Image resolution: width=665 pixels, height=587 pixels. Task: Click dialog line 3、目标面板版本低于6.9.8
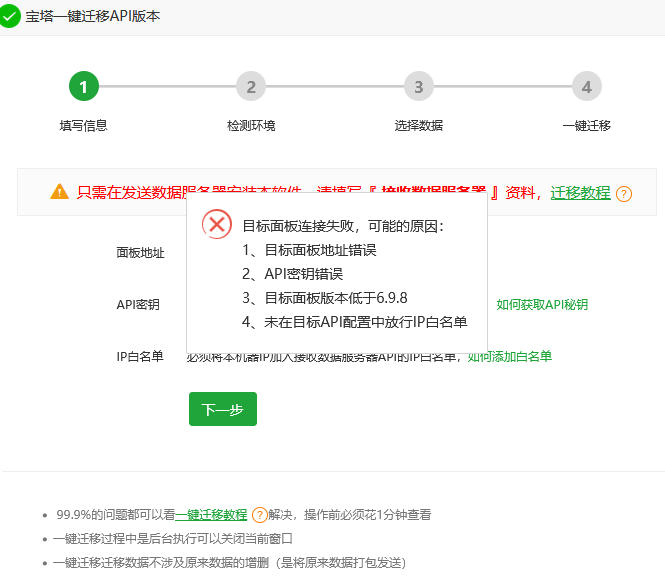pyautogui.click(x=325, y=298)
